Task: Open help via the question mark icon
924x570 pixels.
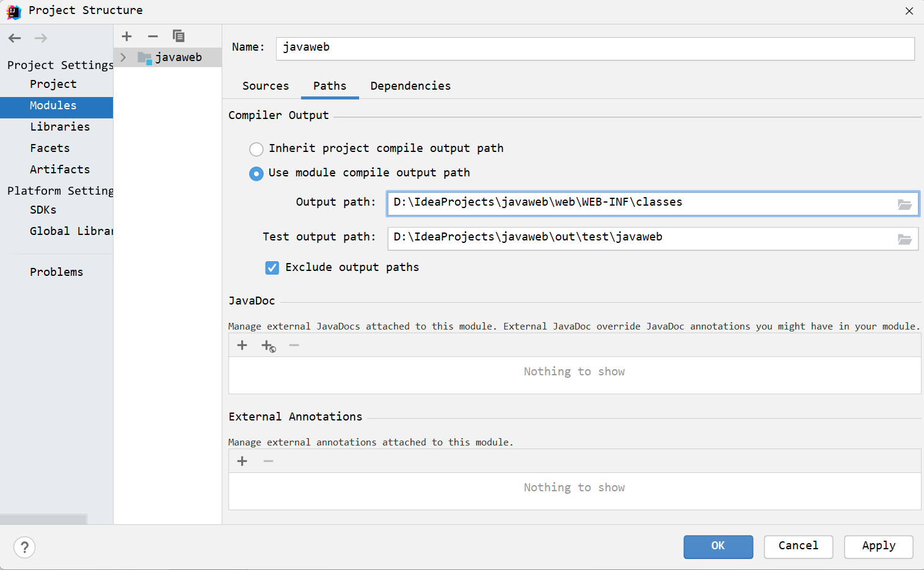Action: [x=24, y=547]
